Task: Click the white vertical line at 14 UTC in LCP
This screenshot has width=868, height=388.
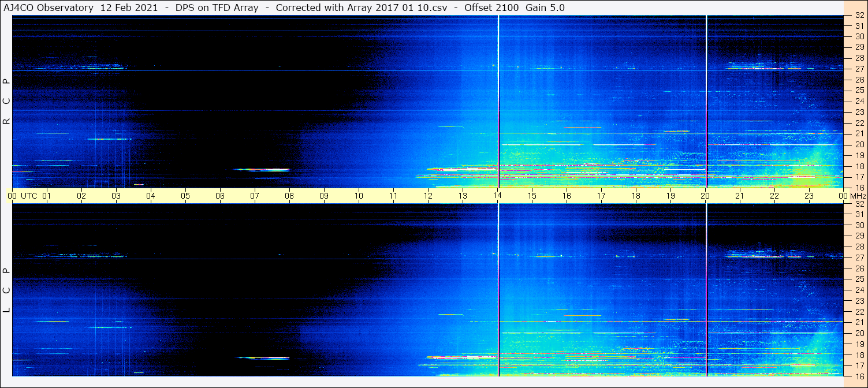Action: click(x=498, y=290)
